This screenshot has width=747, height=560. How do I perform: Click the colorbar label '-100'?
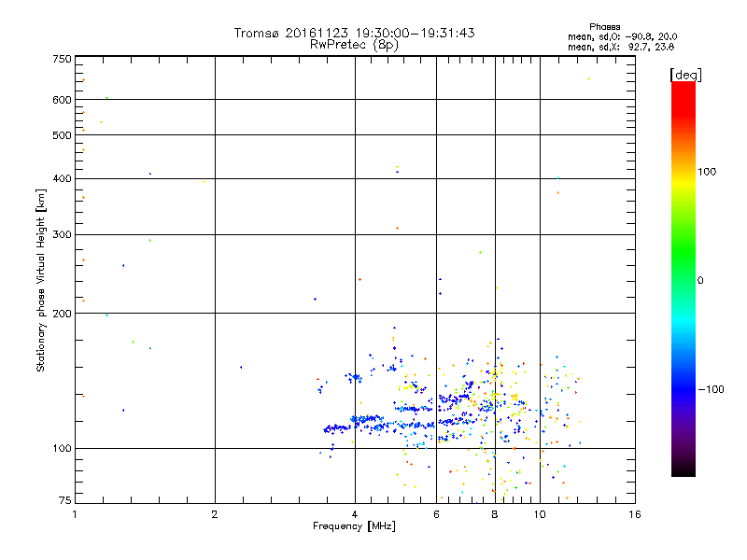(711, 389)
